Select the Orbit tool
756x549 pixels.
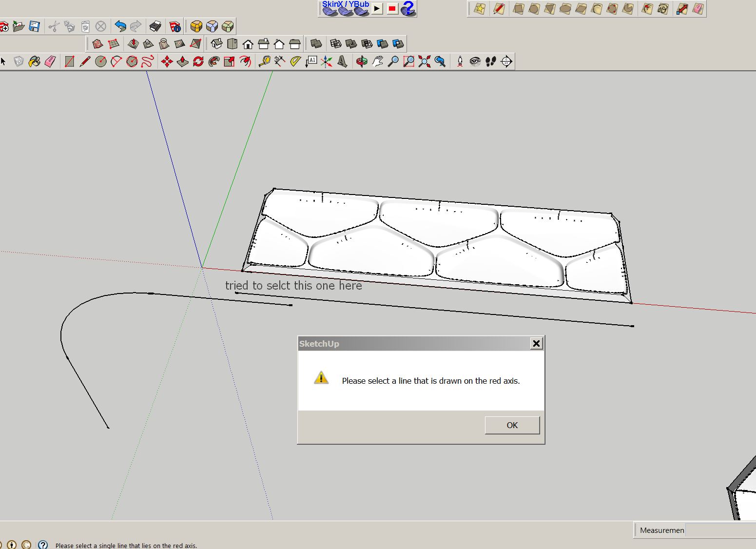tap(362, 61)
